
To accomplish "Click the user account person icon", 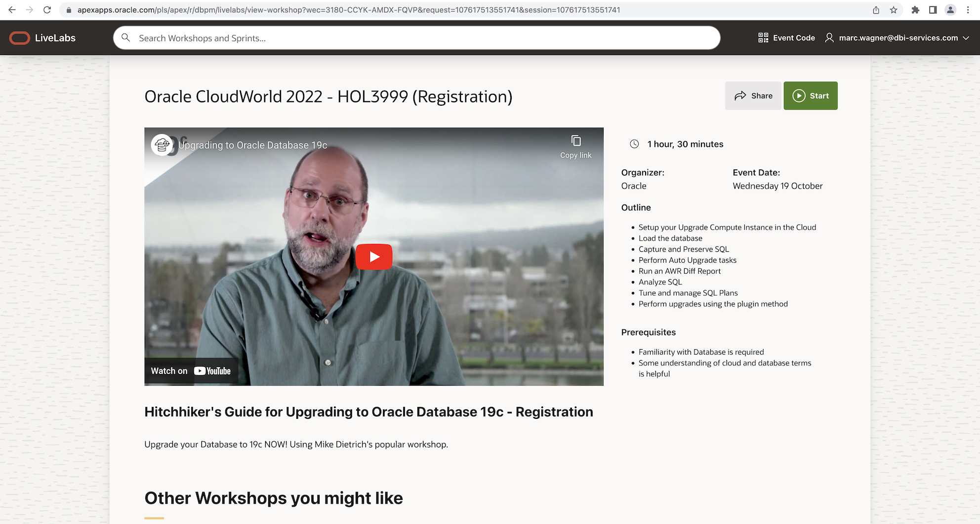I will [x=829, y=38].
